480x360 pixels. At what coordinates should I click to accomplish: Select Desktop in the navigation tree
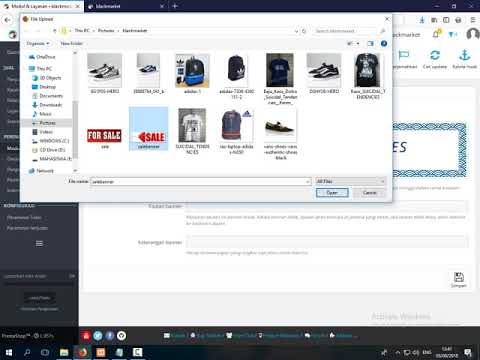(44, 87)
